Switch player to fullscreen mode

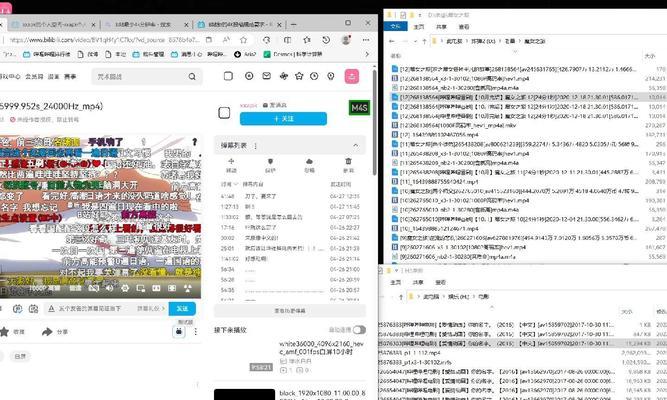pos(188,288)
